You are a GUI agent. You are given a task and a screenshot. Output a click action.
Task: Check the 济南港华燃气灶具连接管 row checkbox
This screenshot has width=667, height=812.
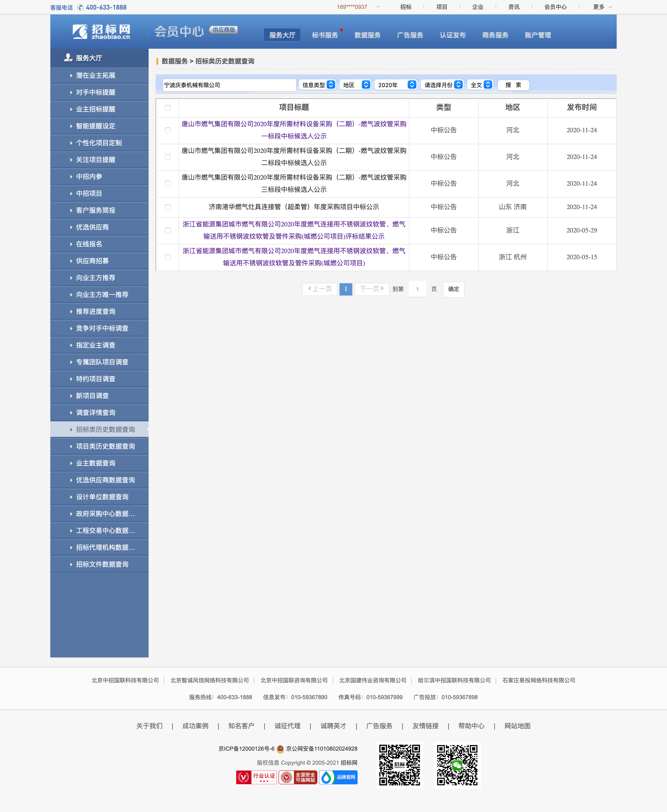pos(168,207)
